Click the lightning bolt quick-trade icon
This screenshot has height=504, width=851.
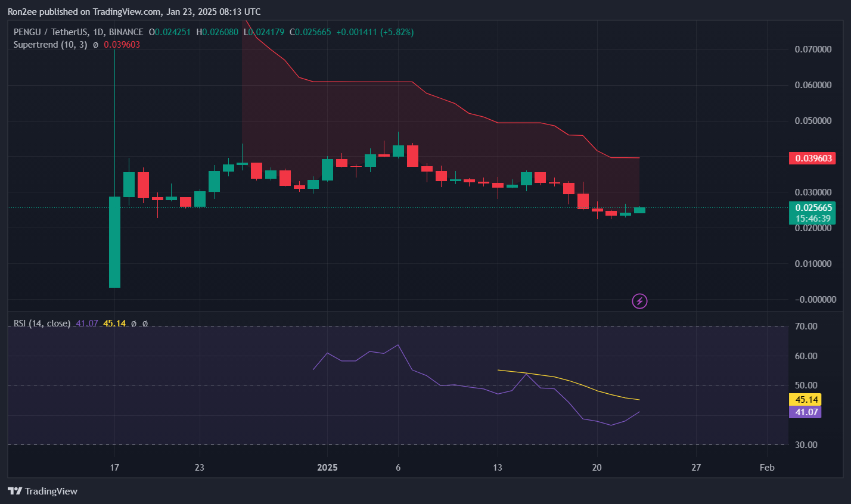pos(639,301)
